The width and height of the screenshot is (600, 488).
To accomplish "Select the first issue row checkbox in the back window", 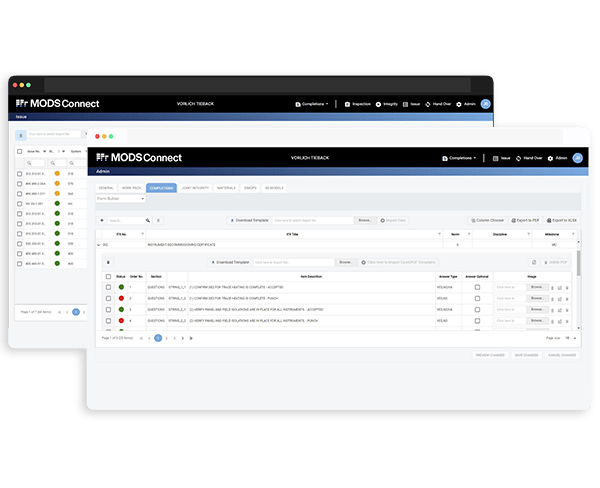I will point(20,174).
